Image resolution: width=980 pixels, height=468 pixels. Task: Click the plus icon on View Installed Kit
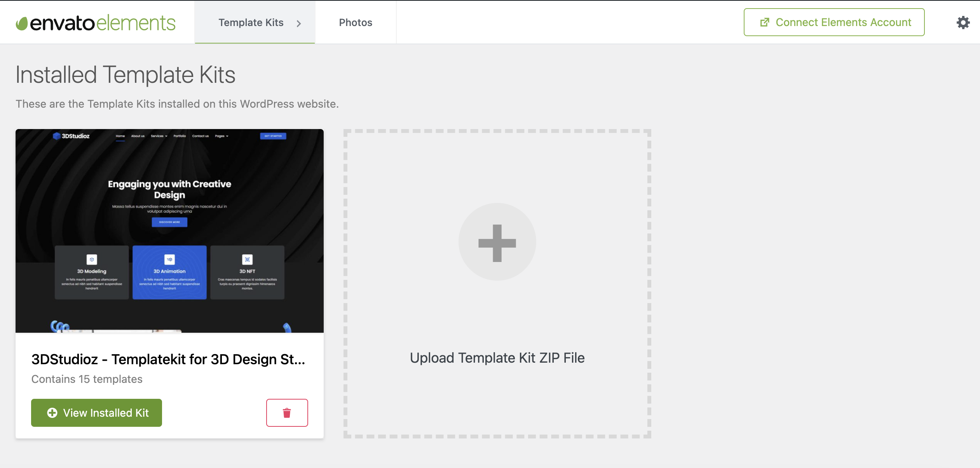coord(52,413)
